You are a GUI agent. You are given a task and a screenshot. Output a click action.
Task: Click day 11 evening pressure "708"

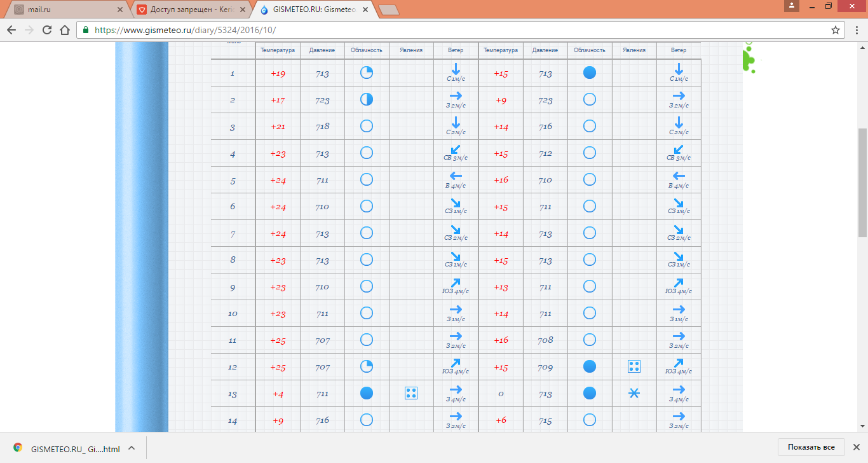point(545,340)
